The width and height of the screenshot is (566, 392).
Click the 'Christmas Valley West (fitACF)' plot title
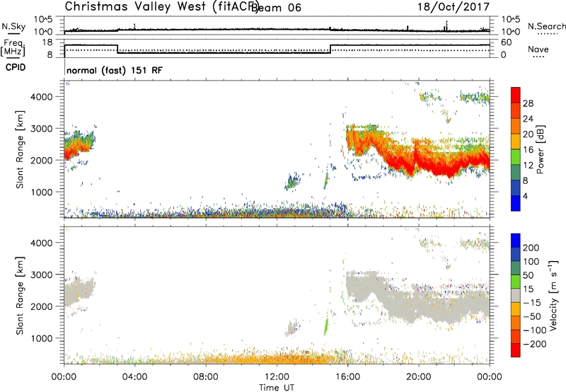[162, 7]
